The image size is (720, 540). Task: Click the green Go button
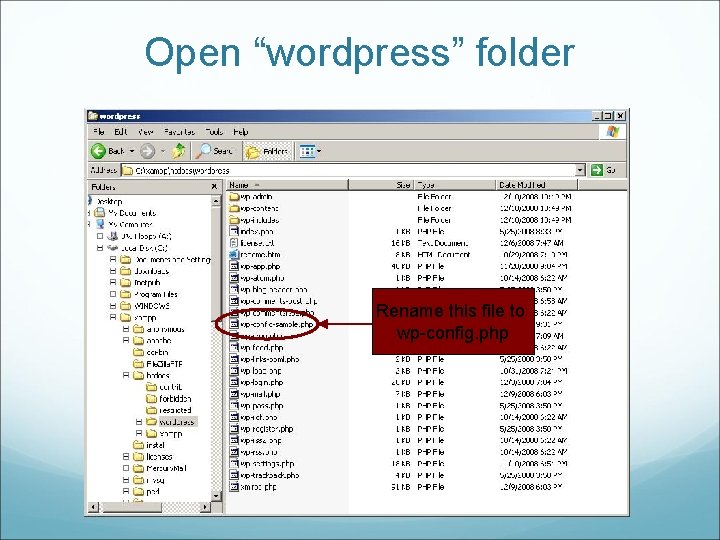pyautogui.click(x=605, y=170)
